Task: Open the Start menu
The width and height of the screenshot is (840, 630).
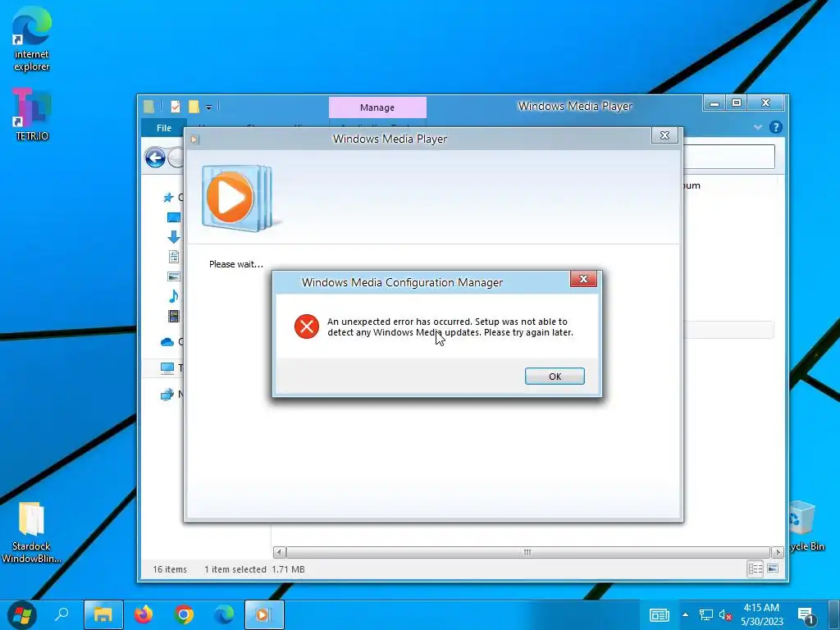Action: [22, 615]
